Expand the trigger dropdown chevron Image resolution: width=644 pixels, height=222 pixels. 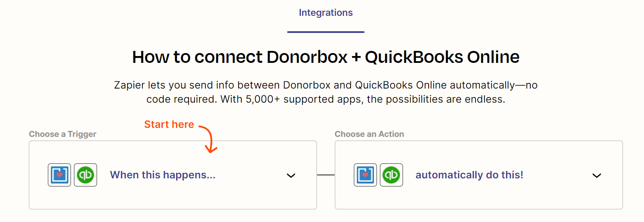click(291, 175)
